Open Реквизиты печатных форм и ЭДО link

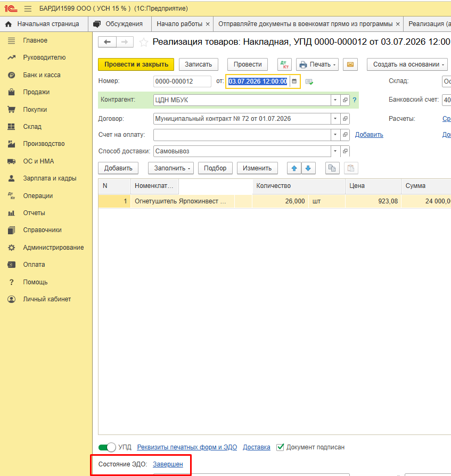coord(187,447)
